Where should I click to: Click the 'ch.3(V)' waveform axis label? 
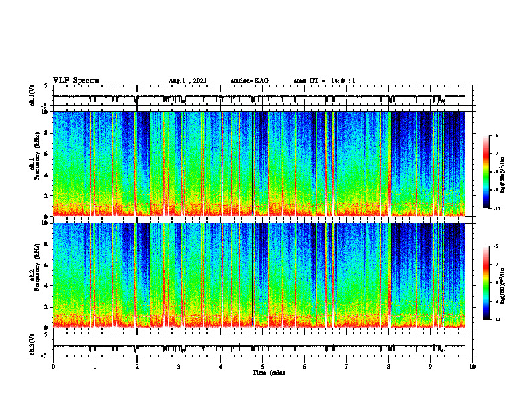[32, 345]
